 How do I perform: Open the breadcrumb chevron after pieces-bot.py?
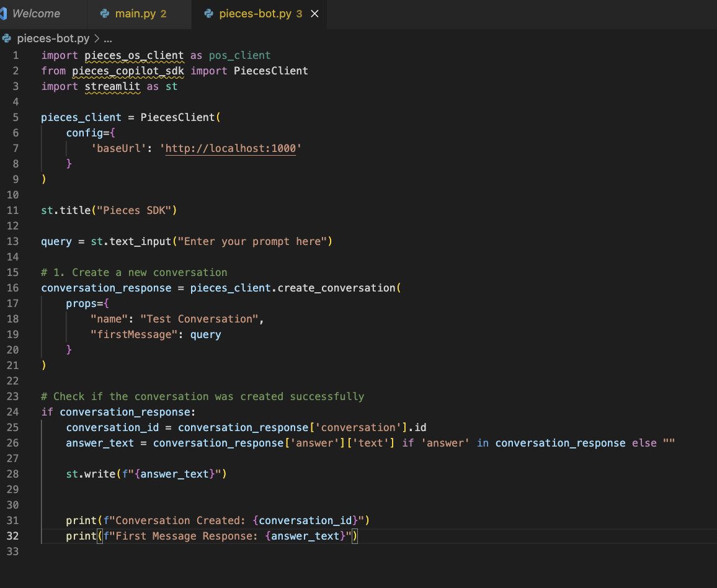point(97,38)
